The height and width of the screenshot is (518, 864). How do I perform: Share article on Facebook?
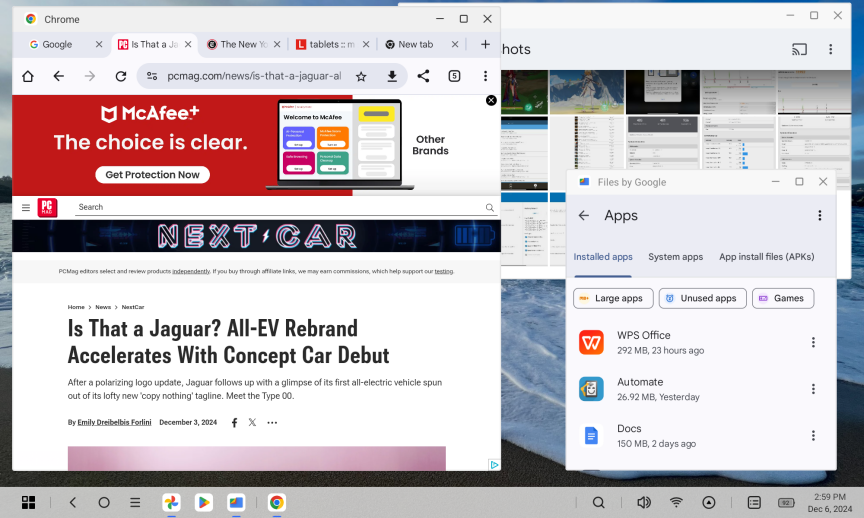coord(234,423)
